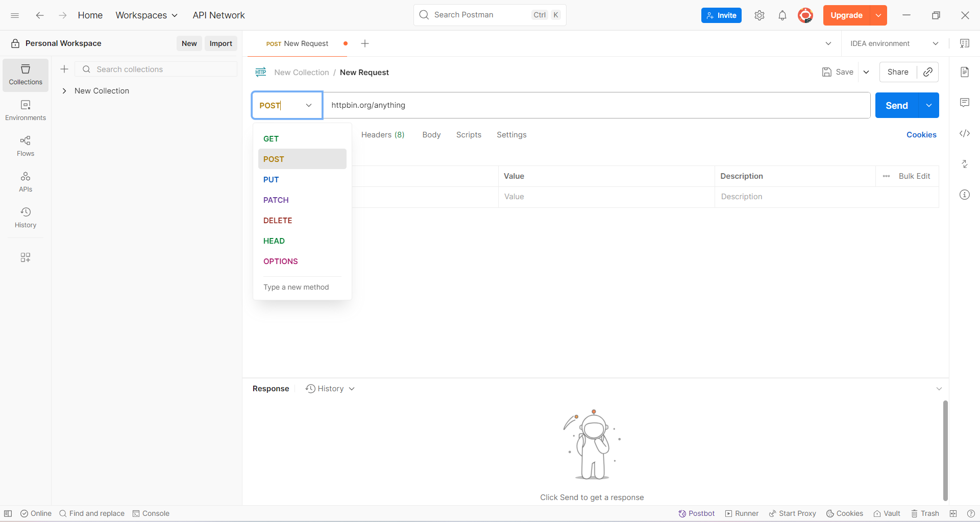Open the Postman Console
This screenshot has width=980, height=522.
click(151, 513)
